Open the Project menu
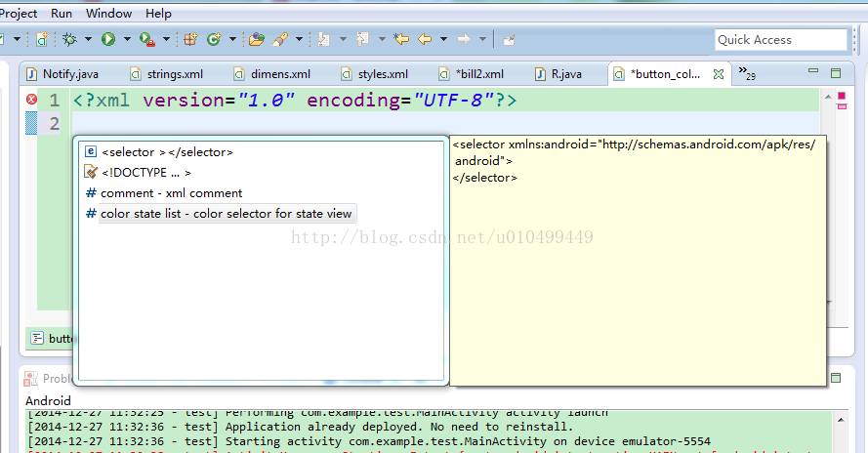The width and height of the screenshot is (868, 453). [x=19, y=14]
